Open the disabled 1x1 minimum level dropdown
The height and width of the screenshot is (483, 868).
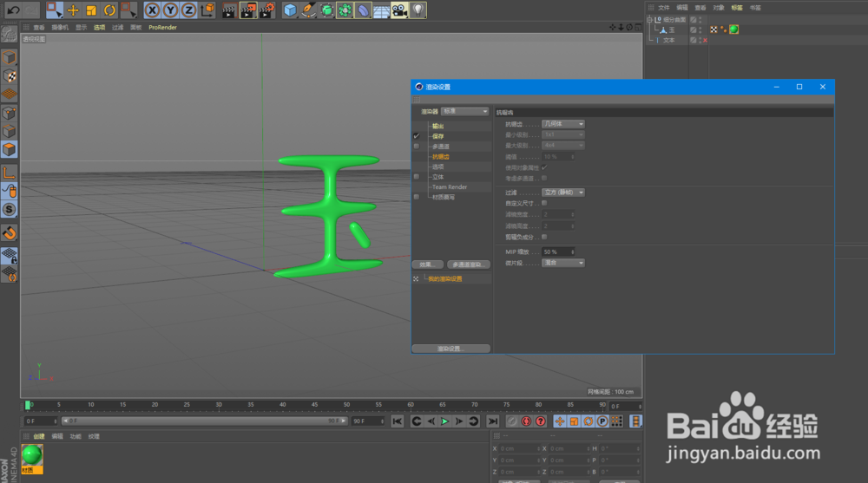563,134
